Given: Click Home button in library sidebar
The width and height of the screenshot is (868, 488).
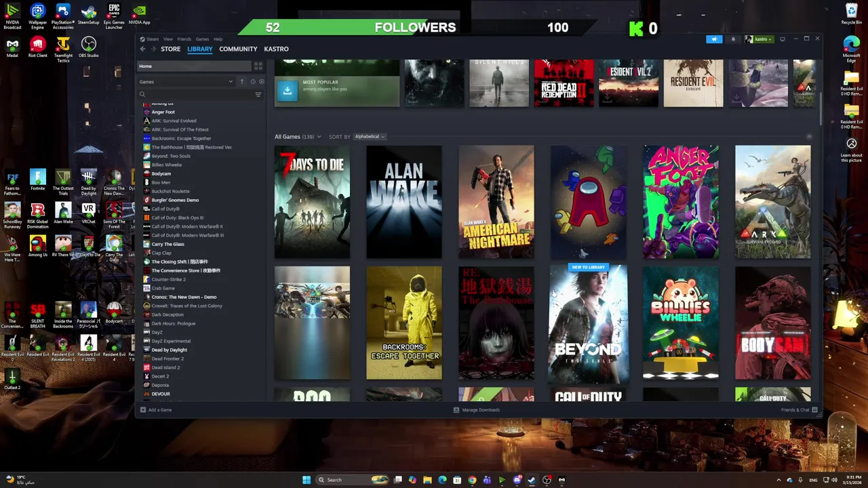Looking at the screenshot, I should click(x=194, y=66).
